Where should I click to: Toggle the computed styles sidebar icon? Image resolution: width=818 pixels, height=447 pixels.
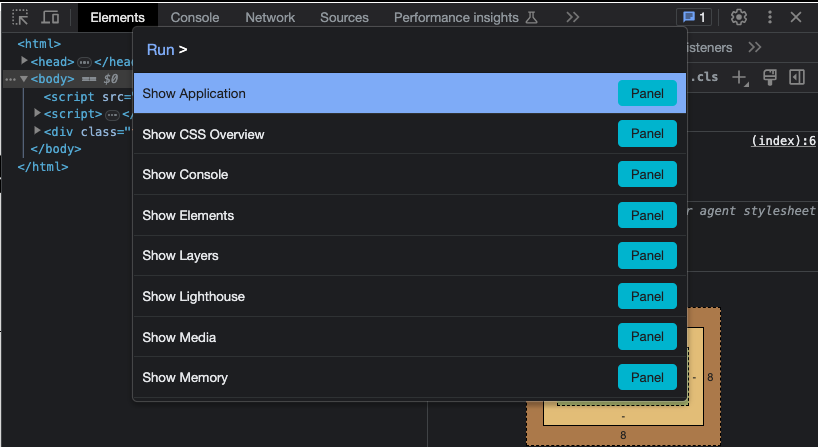pyautogui.click(x=797, y=77)
